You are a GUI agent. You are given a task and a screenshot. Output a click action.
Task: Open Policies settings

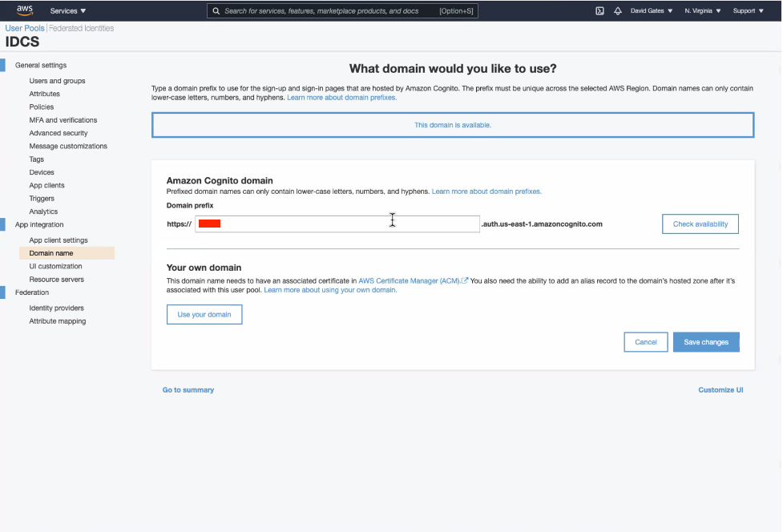tap(42, 107)
